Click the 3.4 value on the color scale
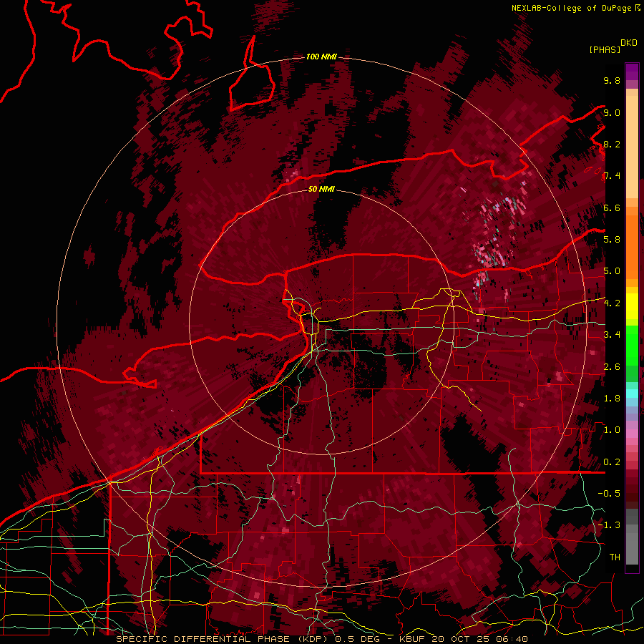Screen dimensions: 644x644 (x=612, y=335)
